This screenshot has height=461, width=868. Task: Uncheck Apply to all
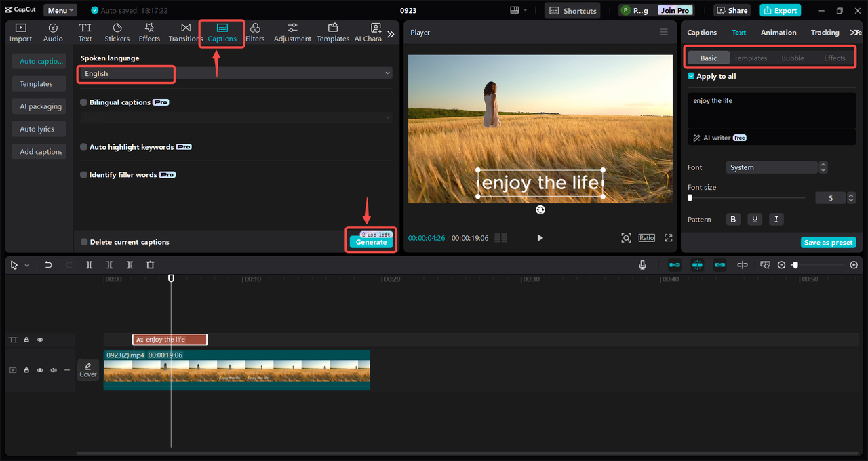coord(691,77)
